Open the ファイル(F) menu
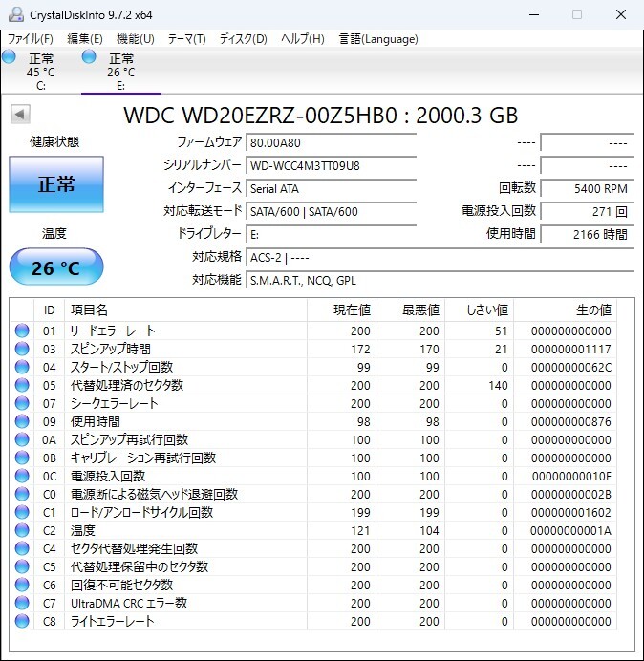Viewport: 644px width, 661px height. pos(31,39)
